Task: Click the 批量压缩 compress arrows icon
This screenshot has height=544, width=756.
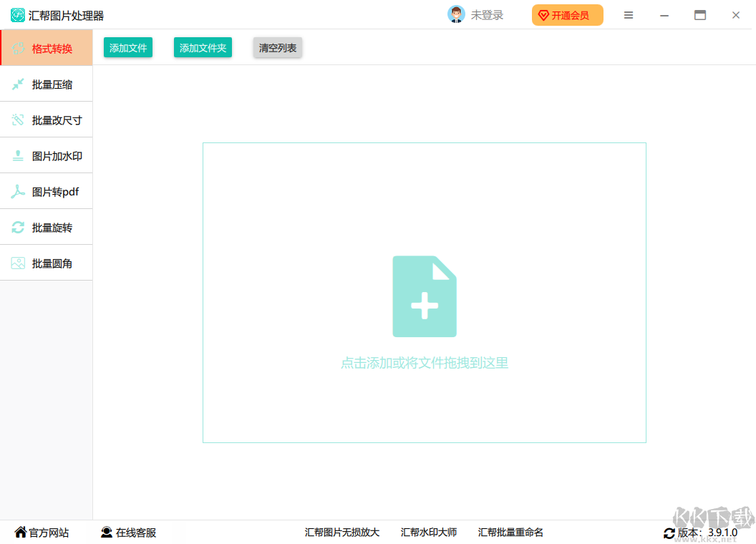Action: 18,84
